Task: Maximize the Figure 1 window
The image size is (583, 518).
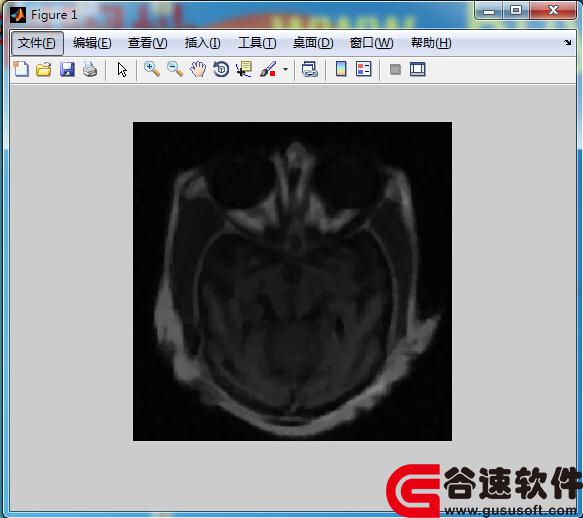Action: [516, 10]
